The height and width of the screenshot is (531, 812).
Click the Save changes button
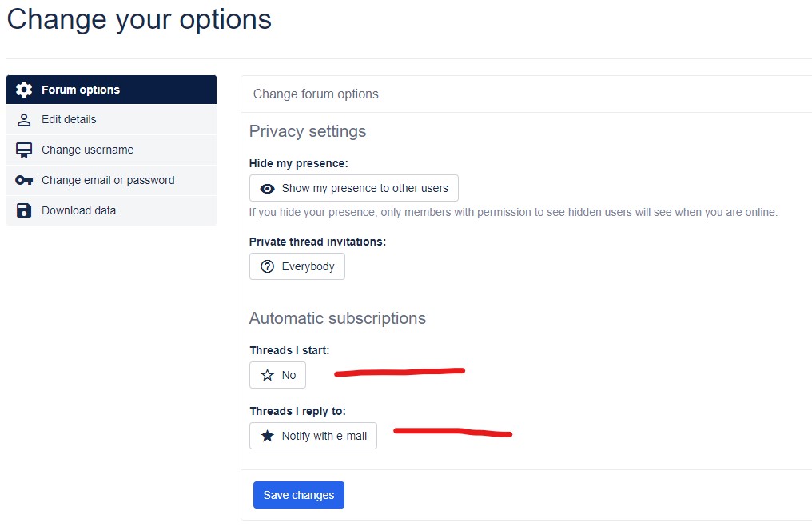[x=299, y=495]
